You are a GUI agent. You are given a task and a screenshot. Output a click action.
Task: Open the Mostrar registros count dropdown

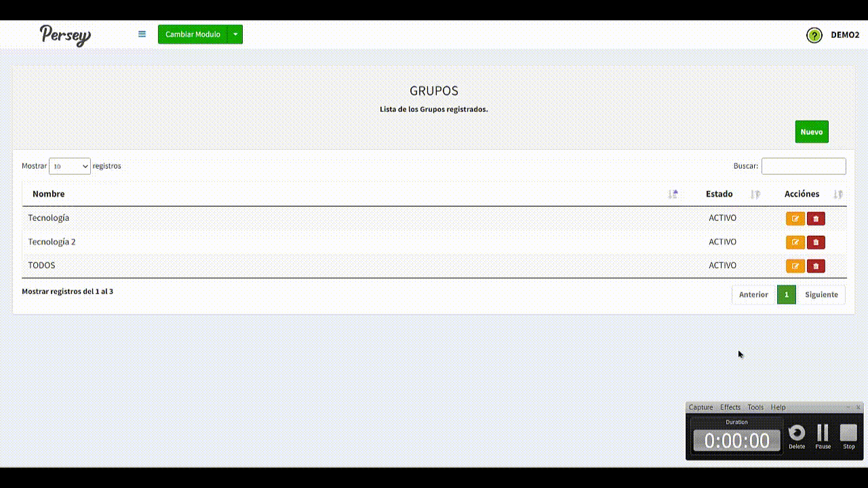click(70, 166)
